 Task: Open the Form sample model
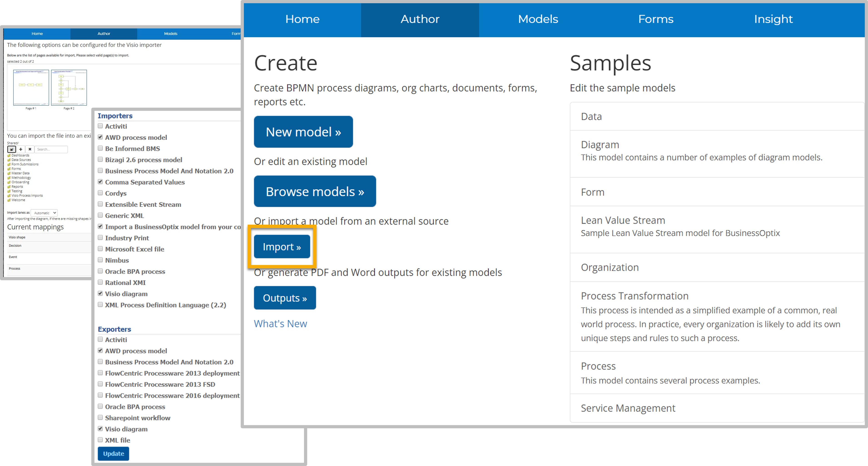point(717,192)
